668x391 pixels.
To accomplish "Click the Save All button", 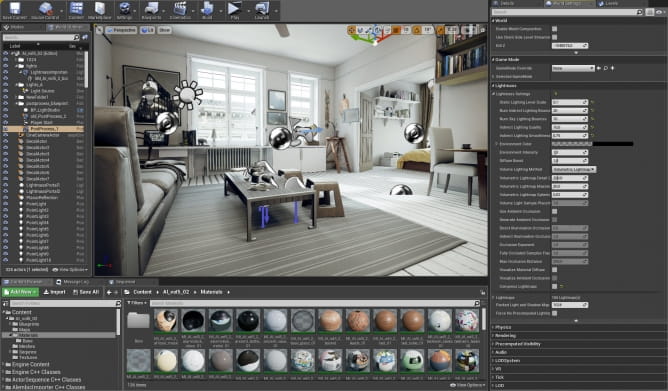I will 86,292.
